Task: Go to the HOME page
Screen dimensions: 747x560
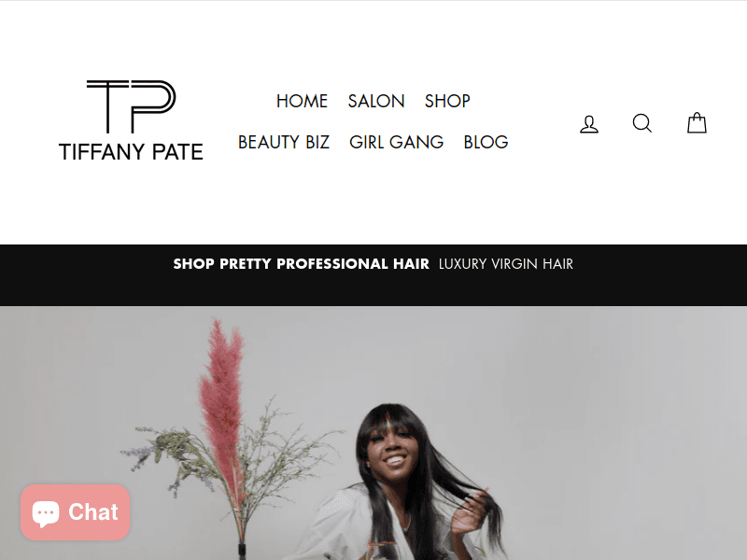Action: coord(302,101)
